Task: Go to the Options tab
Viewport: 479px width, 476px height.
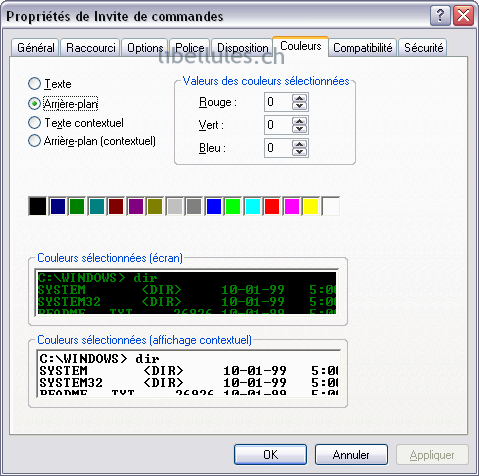Action: [145, 48]
